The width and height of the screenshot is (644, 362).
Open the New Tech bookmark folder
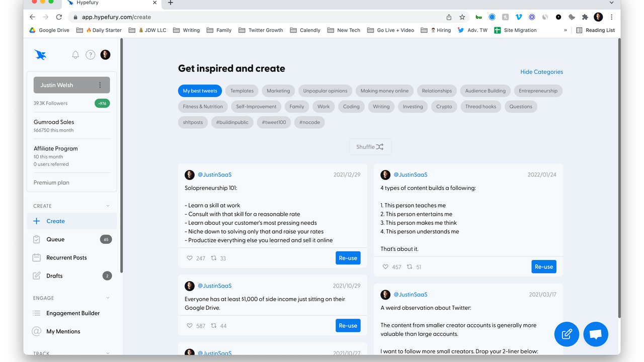(x=344, y=30)
